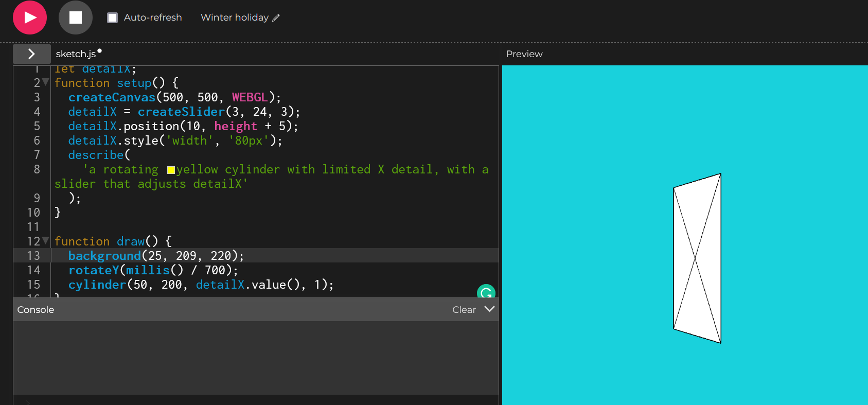Click the Console header label
868x405 pixels.
[36, 310]
